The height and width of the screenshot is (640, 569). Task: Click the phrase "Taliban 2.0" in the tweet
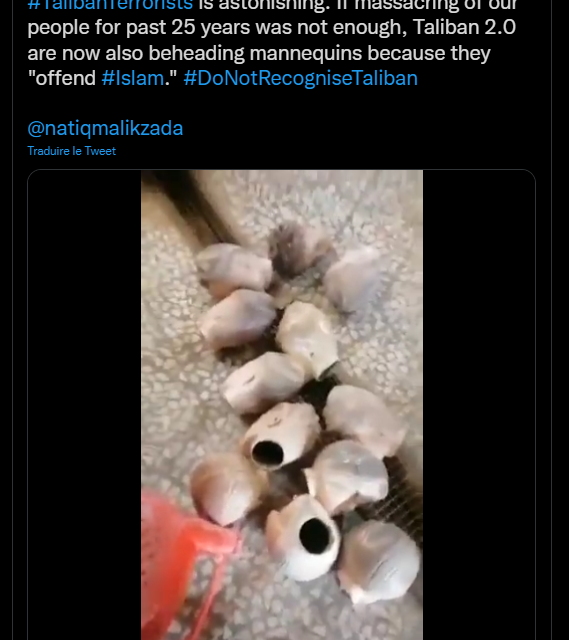(465, 27)
